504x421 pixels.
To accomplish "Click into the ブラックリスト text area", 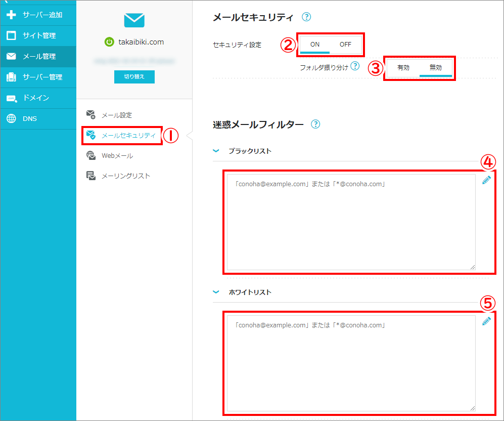I will click(351, 222).
